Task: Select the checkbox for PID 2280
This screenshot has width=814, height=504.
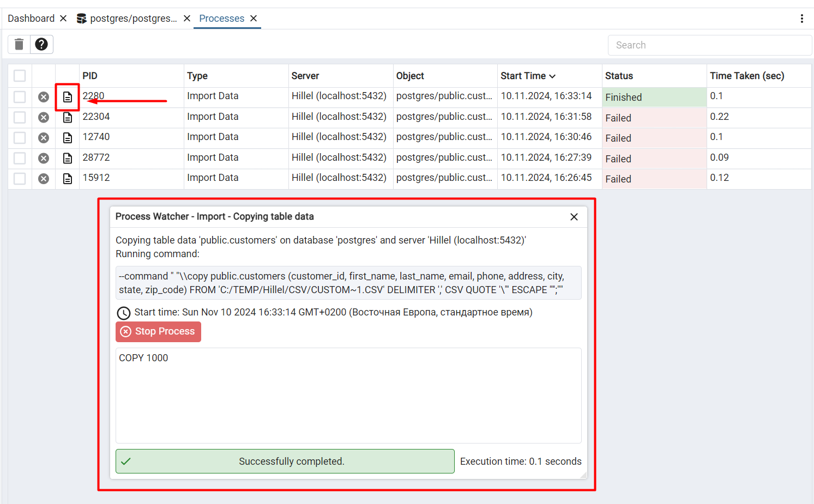Action: point(20,96)
